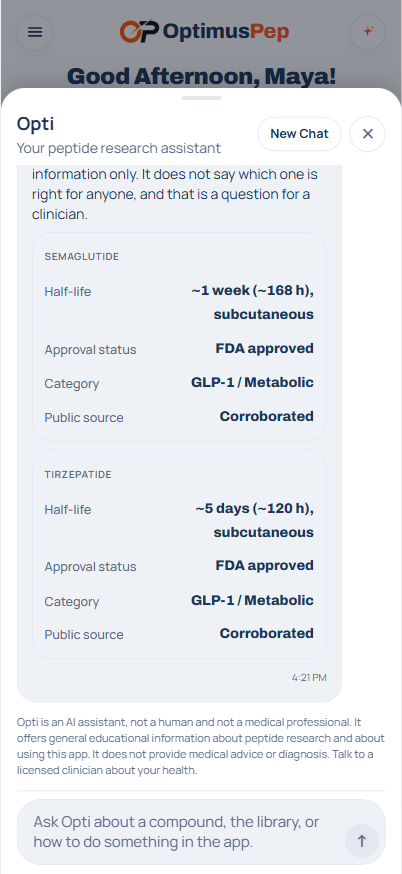Screen dimensions: 402x874
Task: Close the Opti chat panel
Action: click(x=367, y=134)
